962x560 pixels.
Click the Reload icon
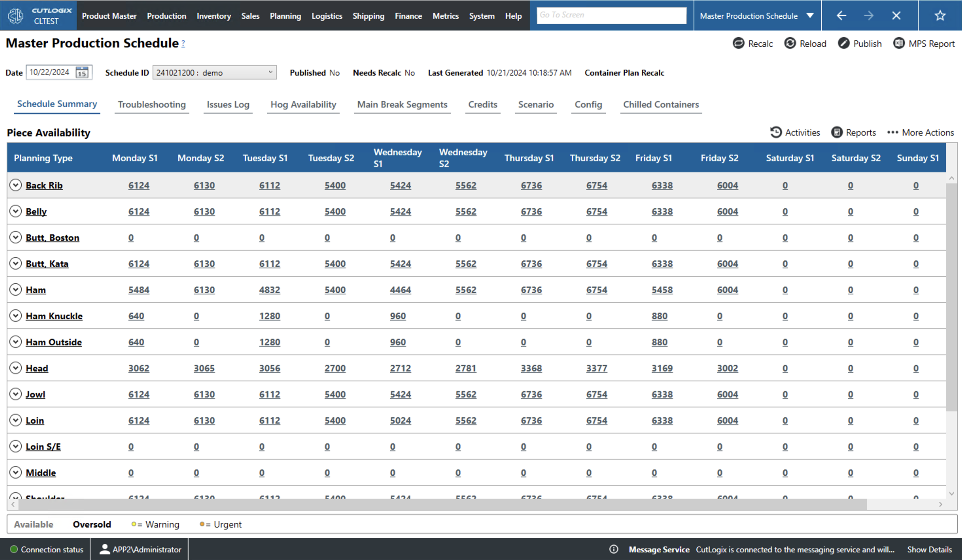pyautogui.click(x=790, y=43)
